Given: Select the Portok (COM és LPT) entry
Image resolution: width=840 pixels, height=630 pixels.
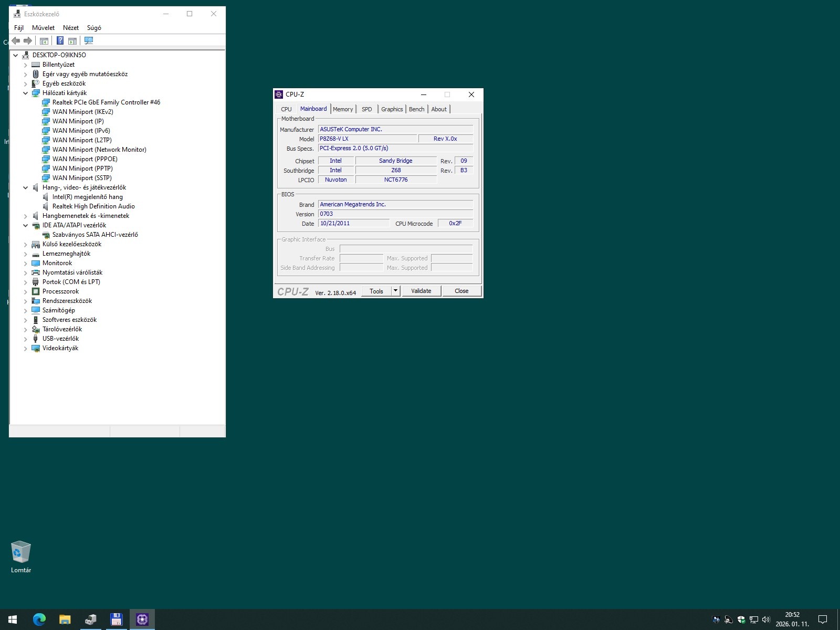Looking at the screenshot, I should pyautogui.click(x=71, y=282).
